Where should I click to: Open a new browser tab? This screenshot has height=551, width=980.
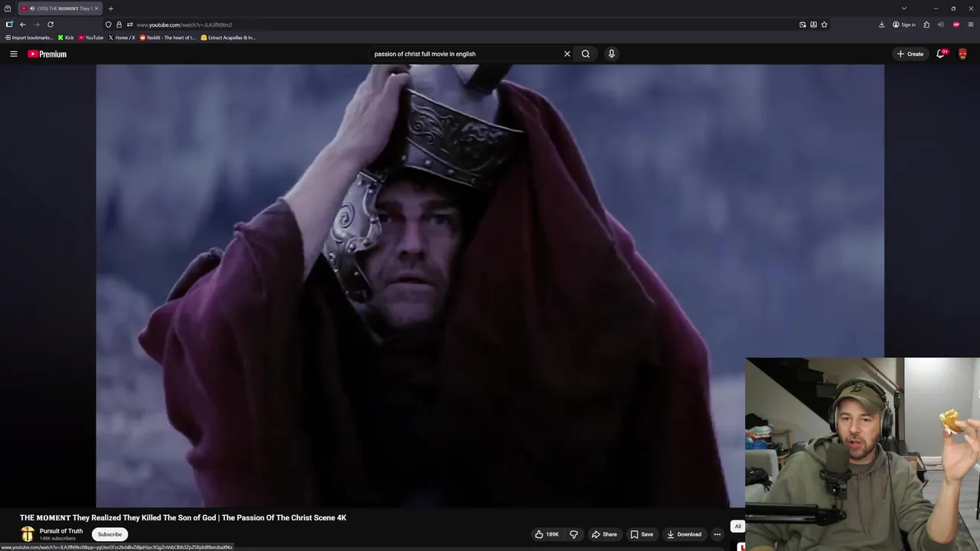coord(110,8)
